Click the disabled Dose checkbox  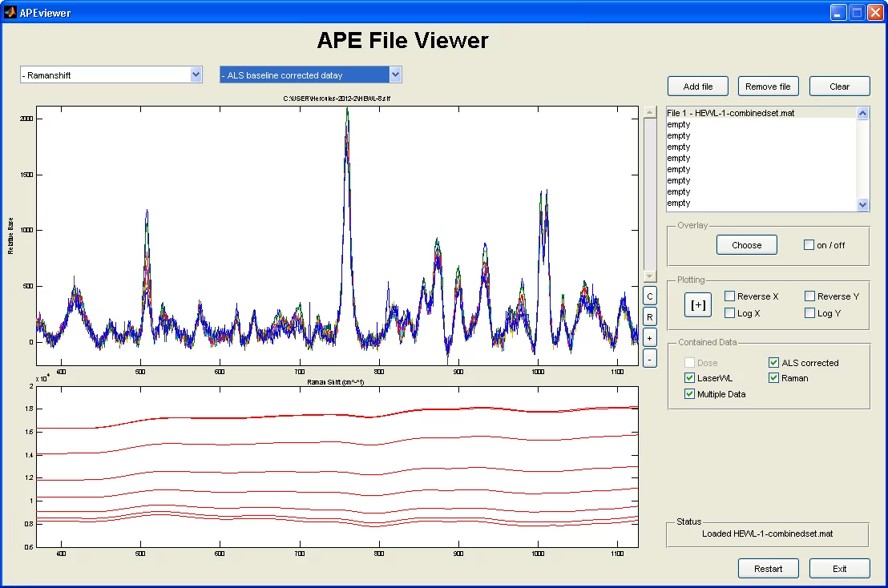689,363
